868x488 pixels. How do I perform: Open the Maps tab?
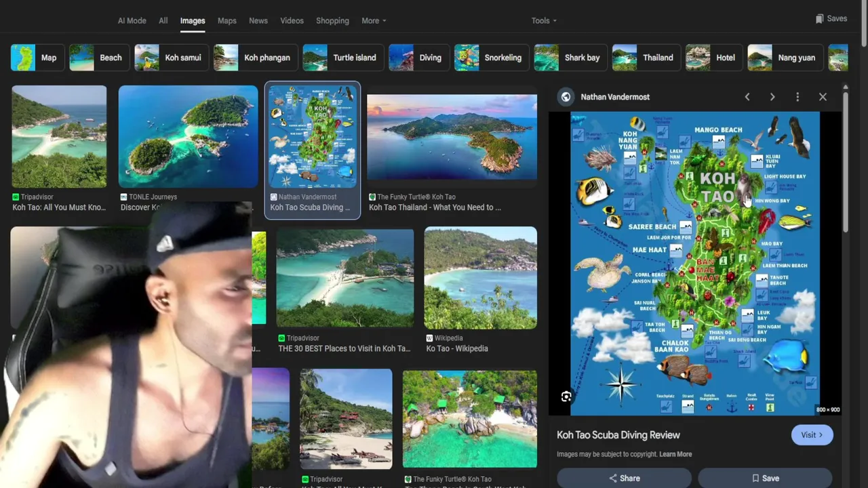227,20
